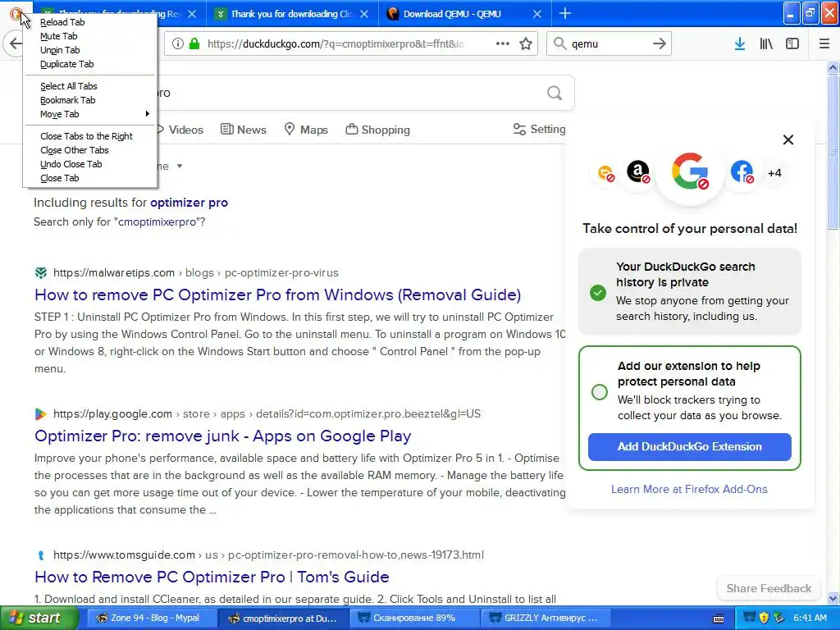The image size is (840, 630).
Task: Open the scanning 89% taskbar window
Action: [x=414, y=619]
